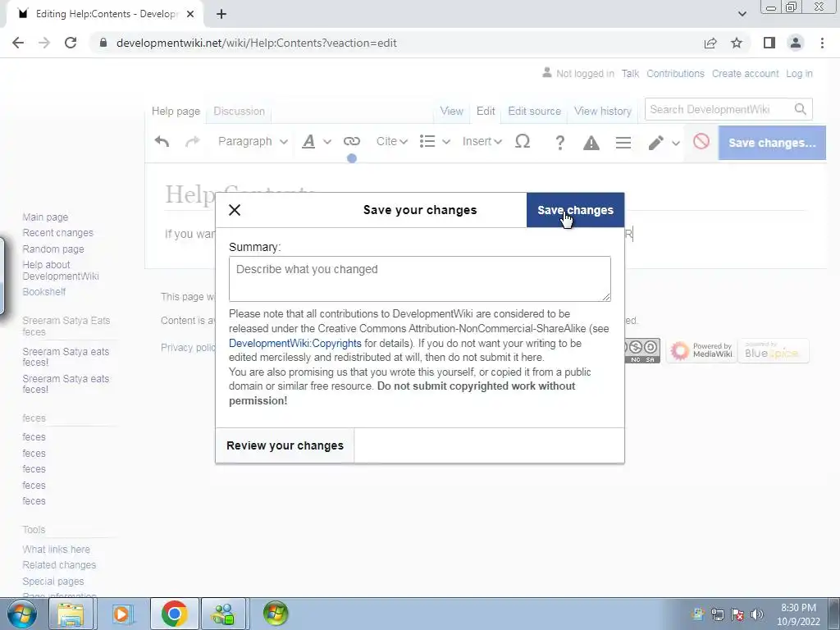This screenshot has width=840, height=630.
Task: Click the red cancel circle icon
Action: 701,141
